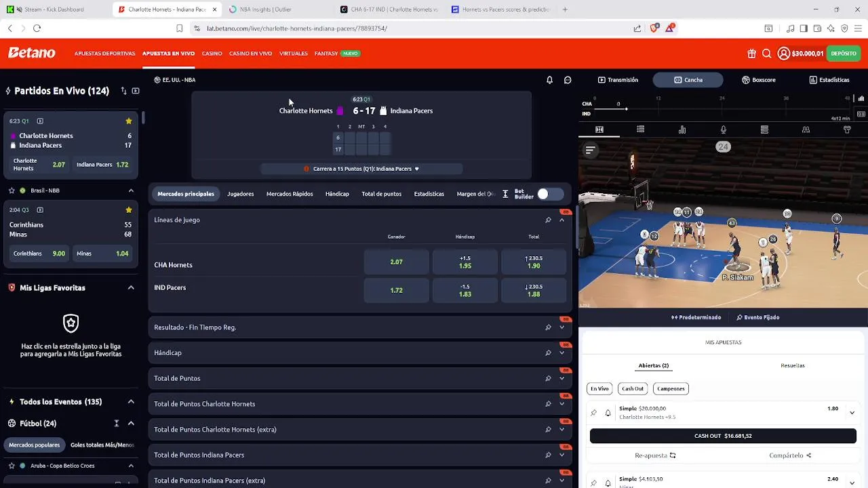Viewport: 868px width, 488px height.
Task: Pin the Simple $20.000,00 bet
Action: coord(593,413)
